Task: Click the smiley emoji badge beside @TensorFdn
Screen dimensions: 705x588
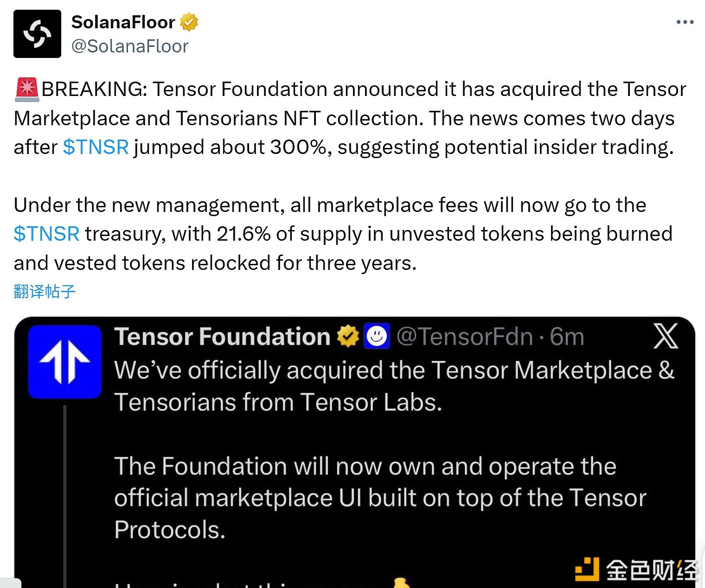Action: click(x=377, y=337)
